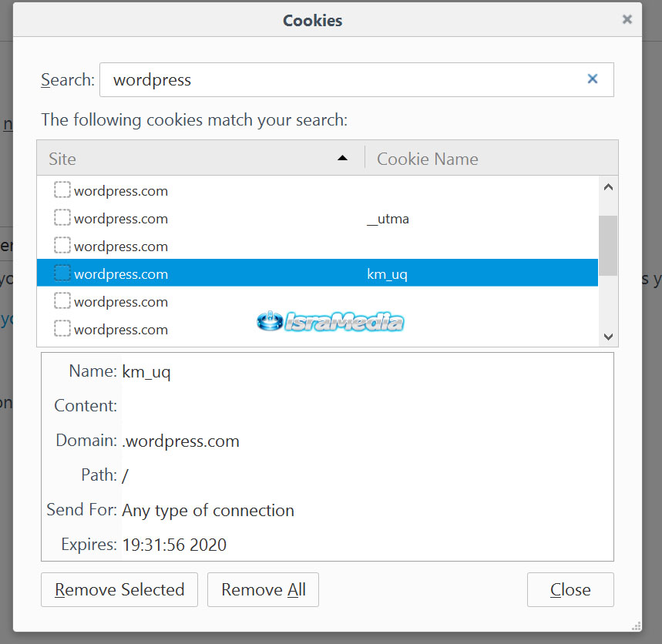Click the sort arrow in the Site column header

(x=342, y=159)
